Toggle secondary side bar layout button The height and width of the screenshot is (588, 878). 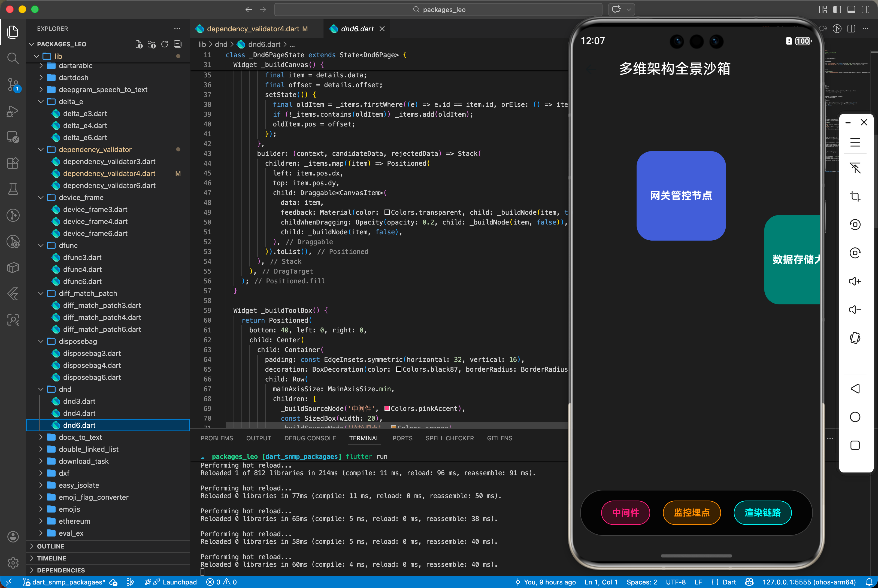865,9
